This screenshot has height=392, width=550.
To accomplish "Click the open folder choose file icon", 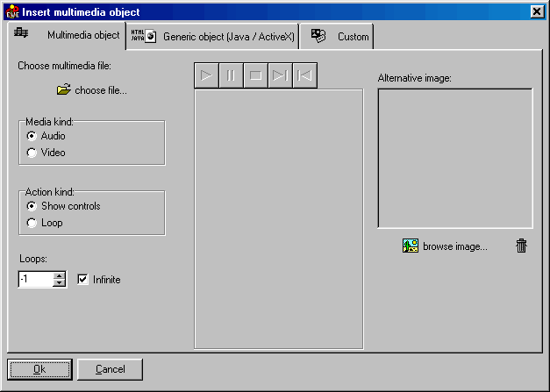I will [63, 89].
